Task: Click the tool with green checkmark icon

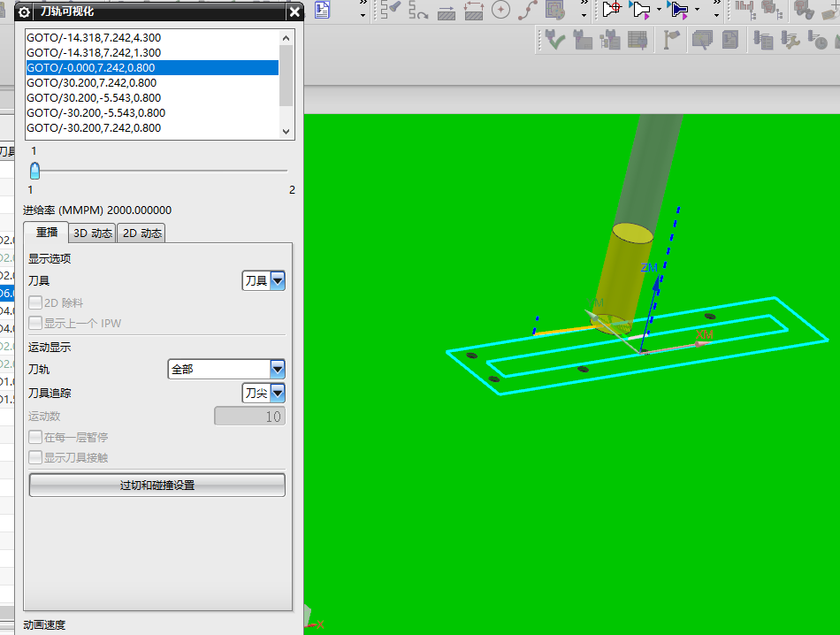Action: (x=555, y=40)
